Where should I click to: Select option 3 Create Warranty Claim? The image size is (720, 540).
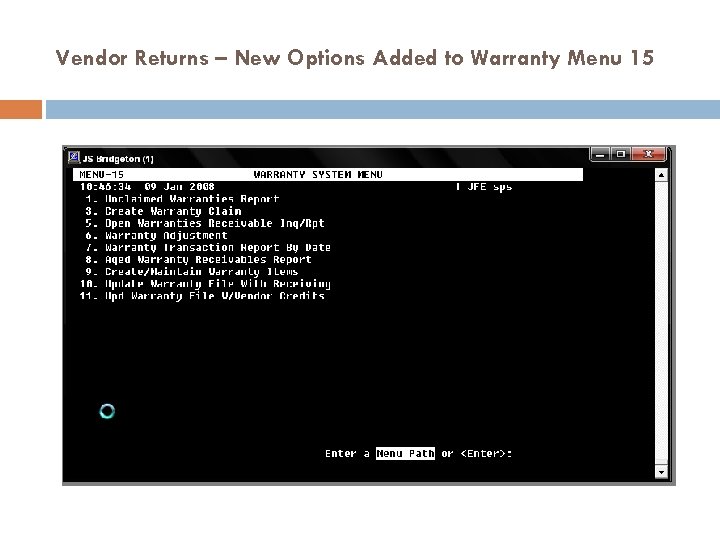pyautogui.click(x=163, y=211)
